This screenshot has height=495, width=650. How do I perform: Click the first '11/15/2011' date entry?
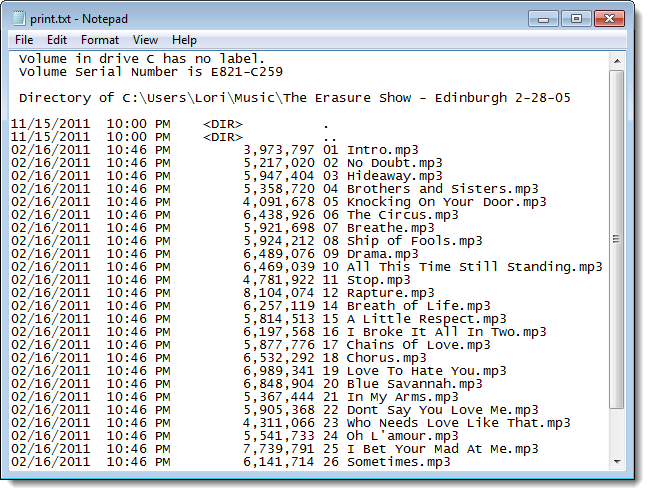click(x=51, y=124)
